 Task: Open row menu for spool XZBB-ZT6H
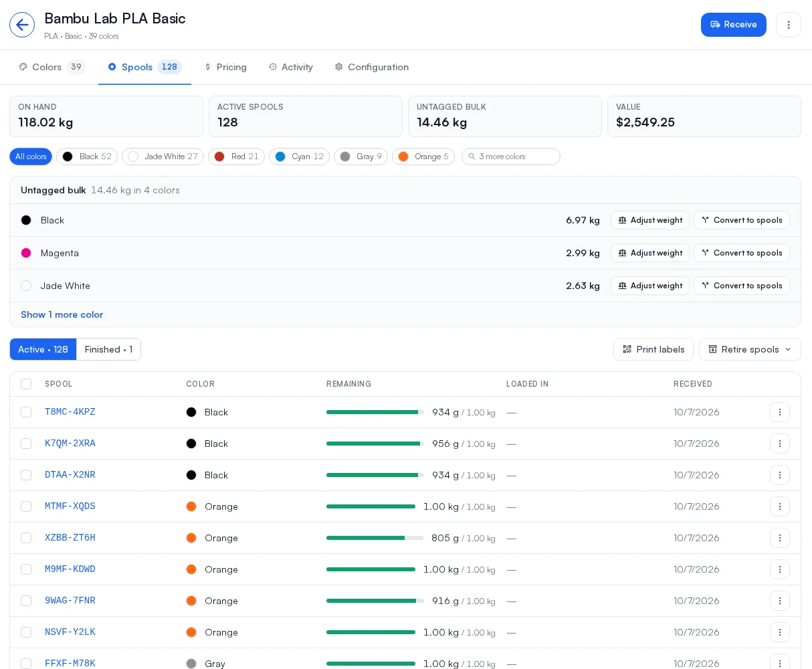pos(780,538)
